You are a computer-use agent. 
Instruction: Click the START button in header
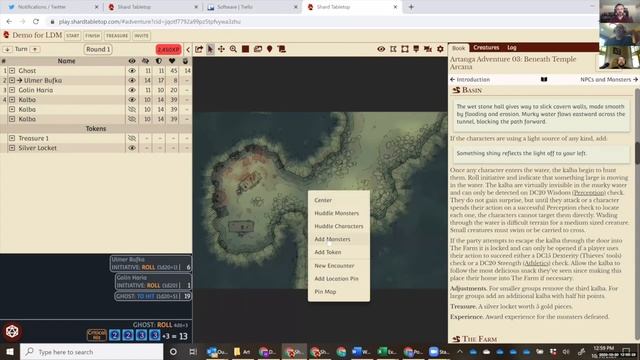point(73,36)
